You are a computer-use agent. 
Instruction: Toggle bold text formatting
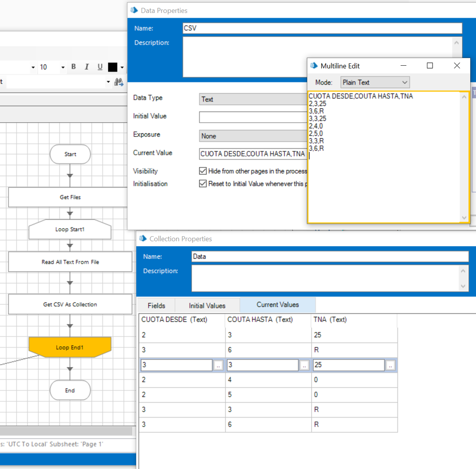point(73,67)
